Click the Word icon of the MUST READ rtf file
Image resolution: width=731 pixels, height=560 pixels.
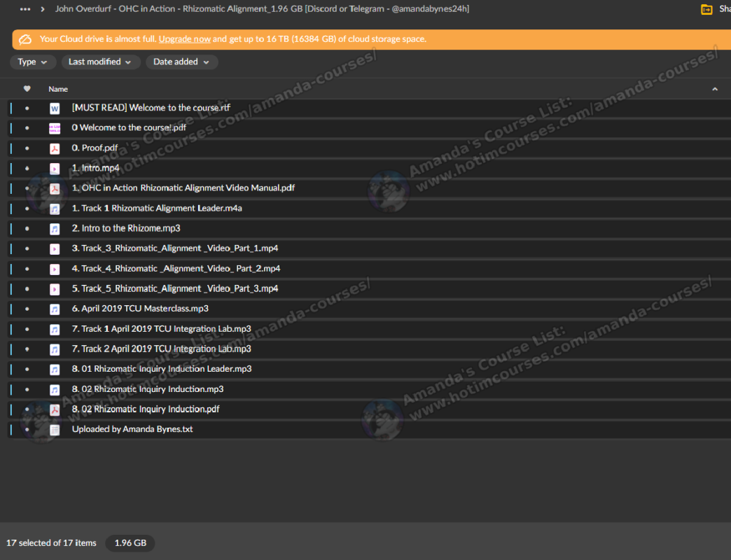click(x=55, y=108)
